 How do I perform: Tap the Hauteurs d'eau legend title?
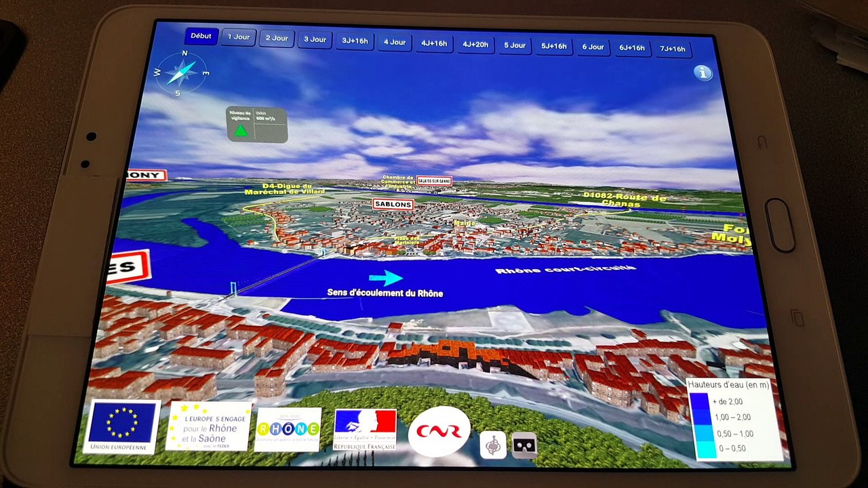pos(728,385)
